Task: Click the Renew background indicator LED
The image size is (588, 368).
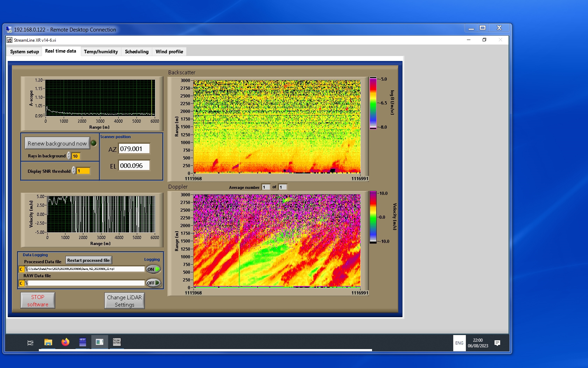Action: (94, 143)
